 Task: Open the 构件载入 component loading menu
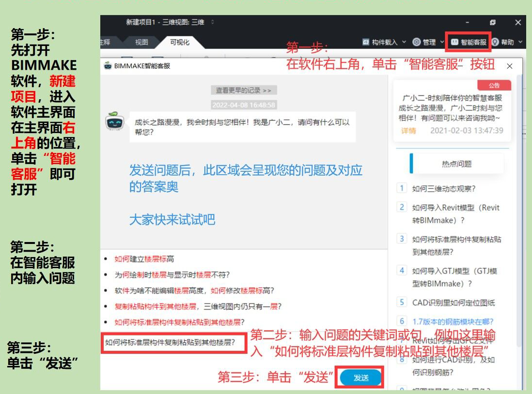[384, 42]
